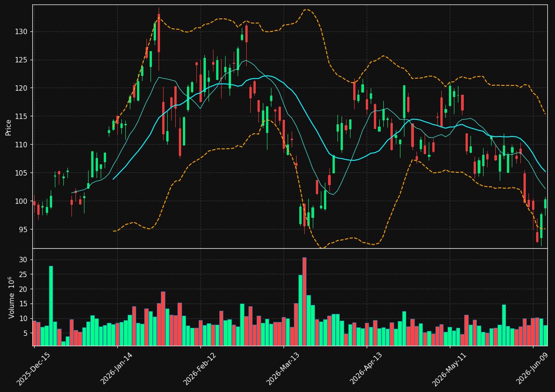Image resolution: width=555 pixels, height=392 pixels.
Task: Click the 2026-Apr-13 date label
Action: (x=366, y=369)
